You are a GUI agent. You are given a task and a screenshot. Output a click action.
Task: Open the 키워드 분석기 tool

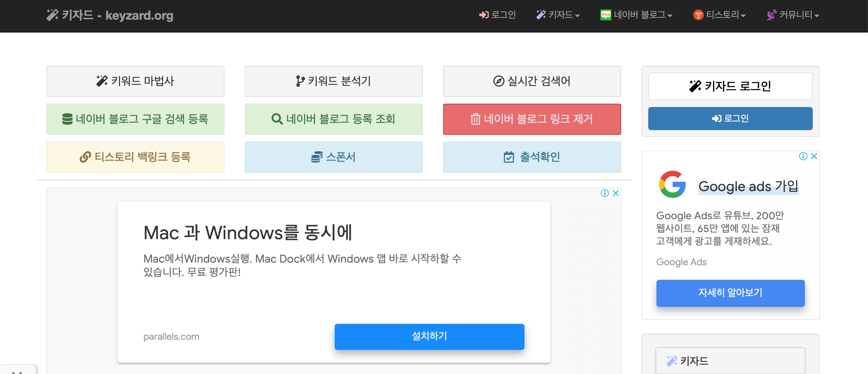[334, 81]
